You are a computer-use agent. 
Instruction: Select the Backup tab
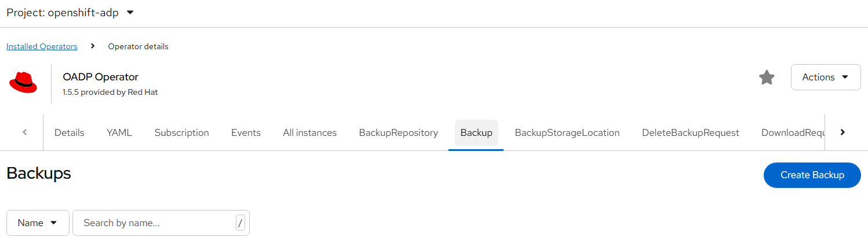coord(476,133)
